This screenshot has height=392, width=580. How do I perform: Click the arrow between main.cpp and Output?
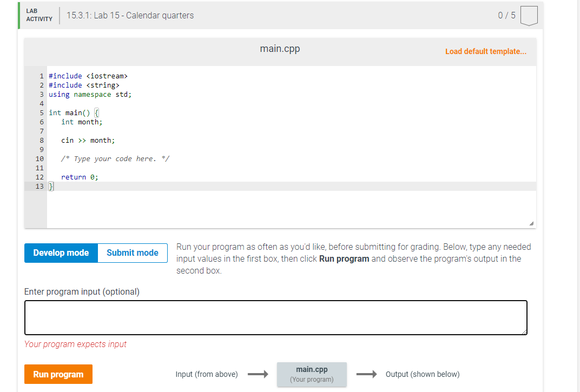point(366,374)
